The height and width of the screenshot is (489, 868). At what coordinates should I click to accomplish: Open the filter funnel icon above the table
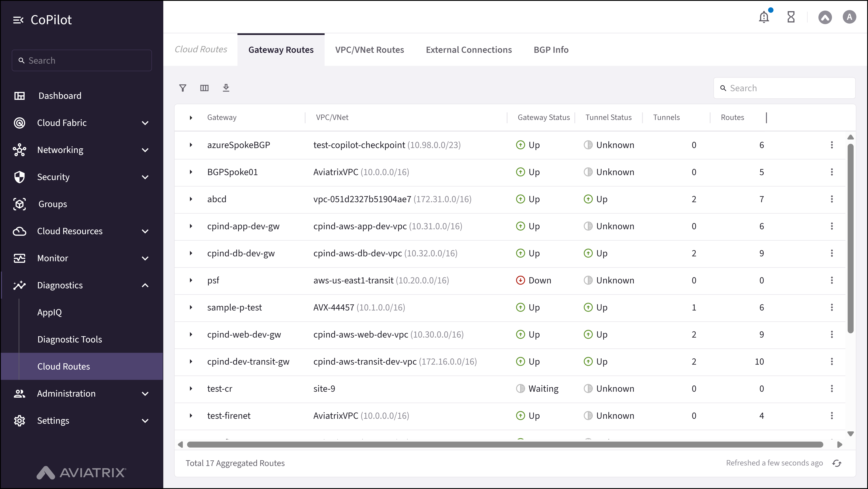183,88
